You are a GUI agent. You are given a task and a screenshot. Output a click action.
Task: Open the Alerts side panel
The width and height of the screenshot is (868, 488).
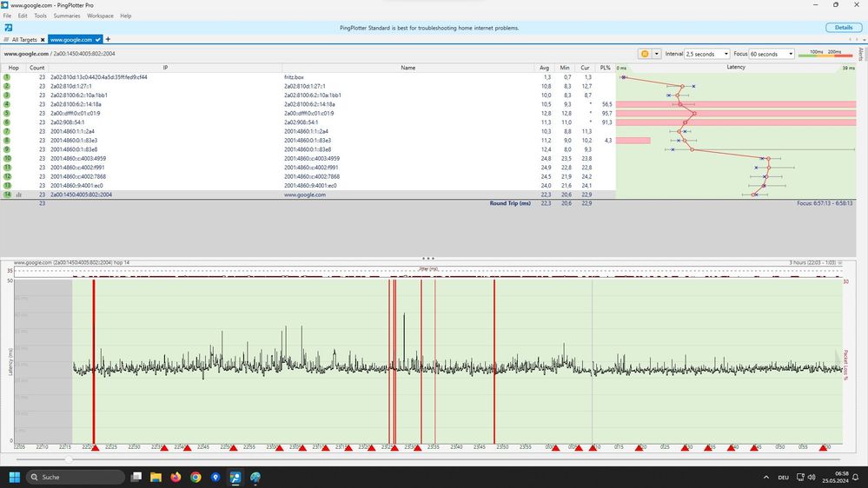tap(861, 54)
